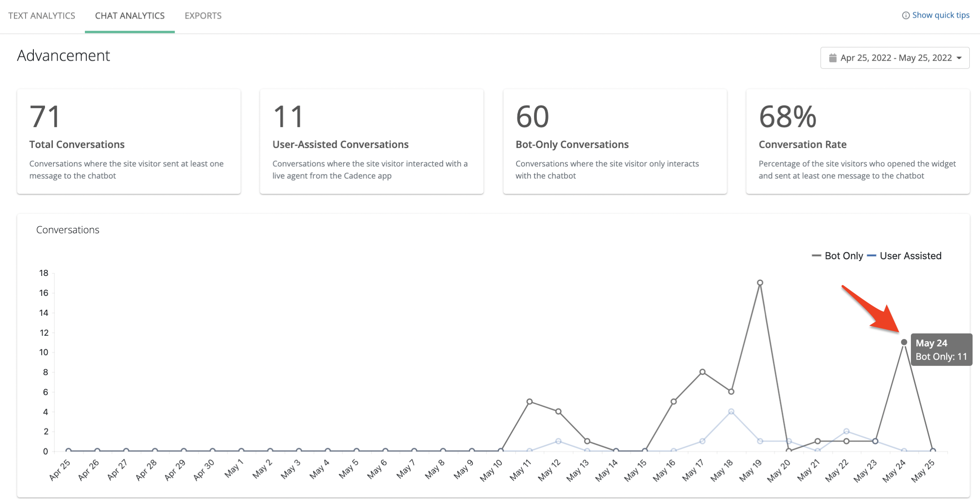Select the User-Assisted Conversations card
Screen dimensions: 980x499
tap(372, 141)
